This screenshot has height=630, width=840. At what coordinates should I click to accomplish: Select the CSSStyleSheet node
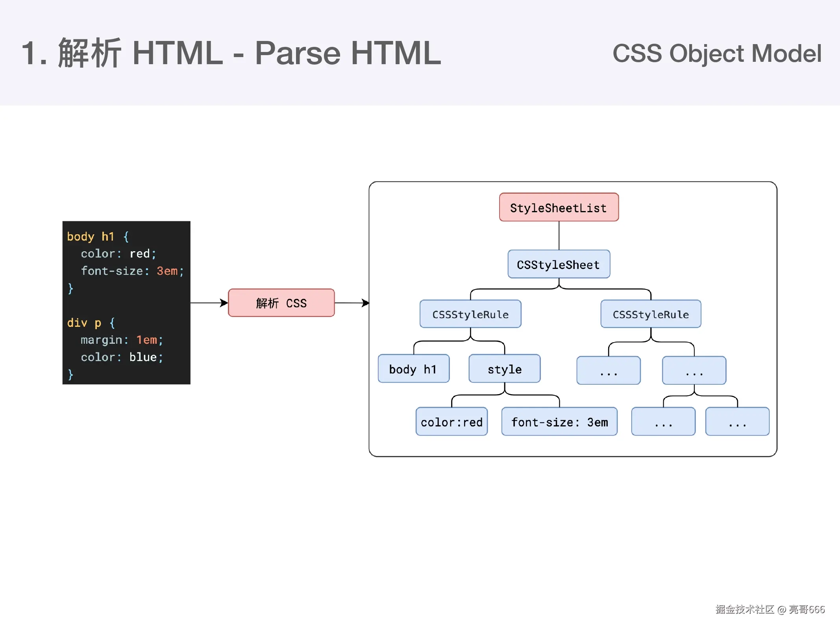[558, 265]
